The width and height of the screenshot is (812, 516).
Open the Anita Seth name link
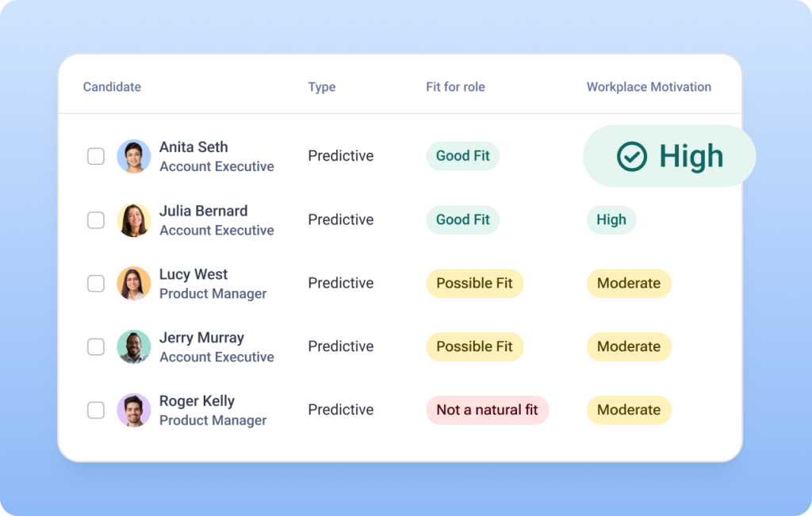(193, 147)
